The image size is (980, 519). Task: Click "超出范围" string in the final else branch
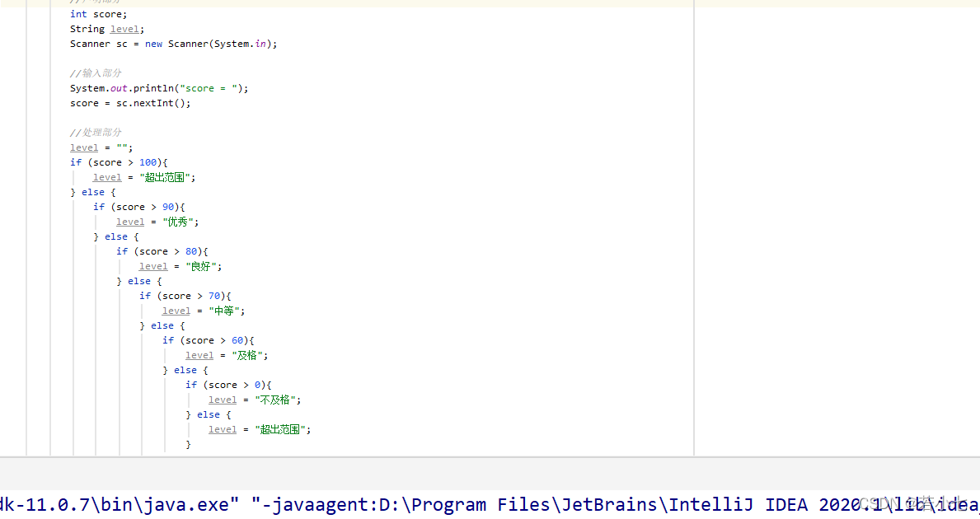point(280,429)
